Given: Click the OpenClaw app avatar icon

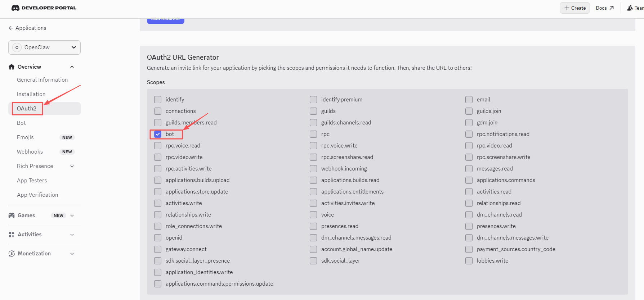Looking at the screenshot, I should click(17, 47).
